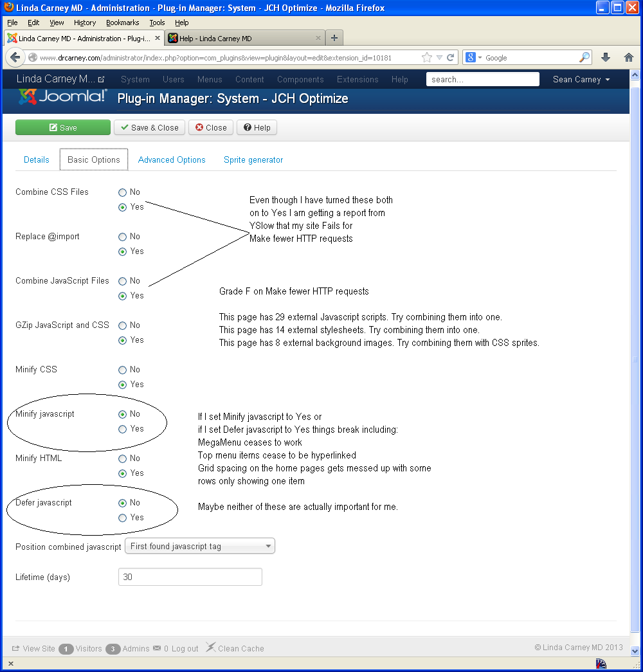Click the Save & Close button
This screenshot has width=643, height=672.
point(149,127)
